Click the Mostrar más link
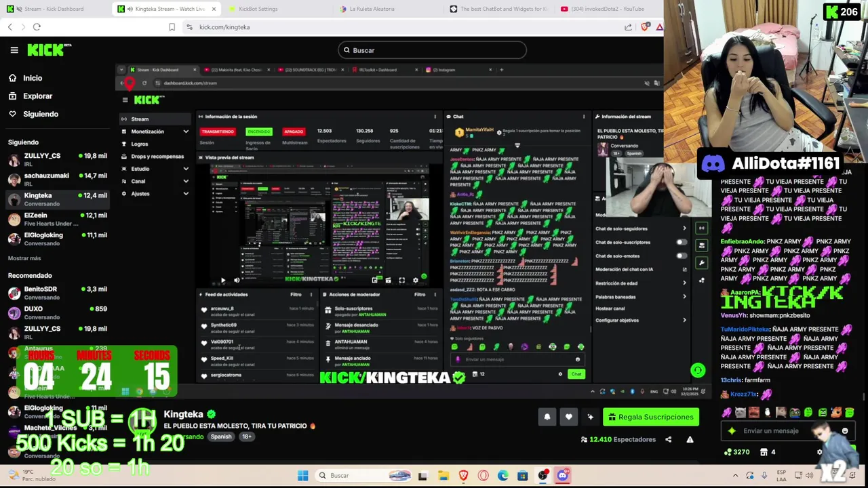The image size is (868, 488). coord(24,258)
